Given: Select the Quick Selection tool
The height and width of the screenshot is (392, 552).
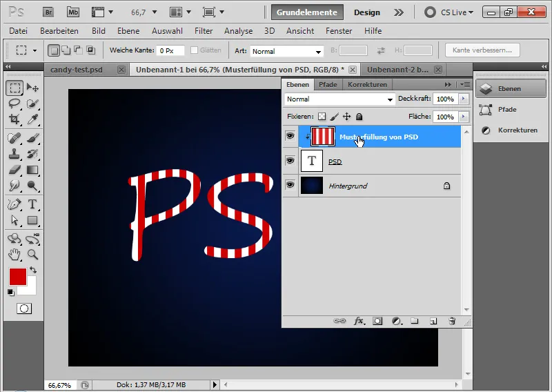Looking at the screenshot, I should pos(32,104).
